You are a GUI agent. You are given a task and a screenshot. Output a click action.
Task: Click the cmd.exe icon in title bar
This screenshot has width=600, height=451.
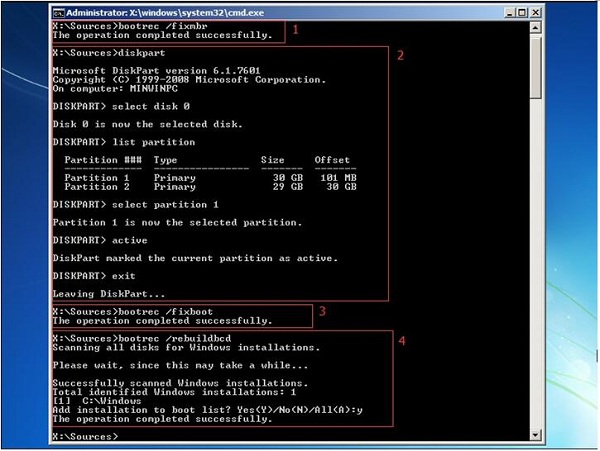(x=59, y=13)
